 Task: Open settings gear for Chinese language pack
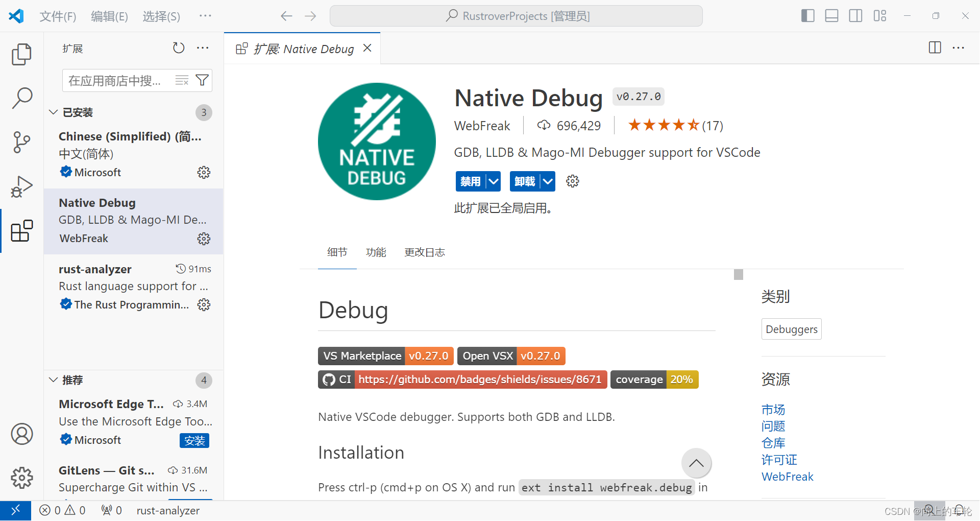click(x=204, y=173)
